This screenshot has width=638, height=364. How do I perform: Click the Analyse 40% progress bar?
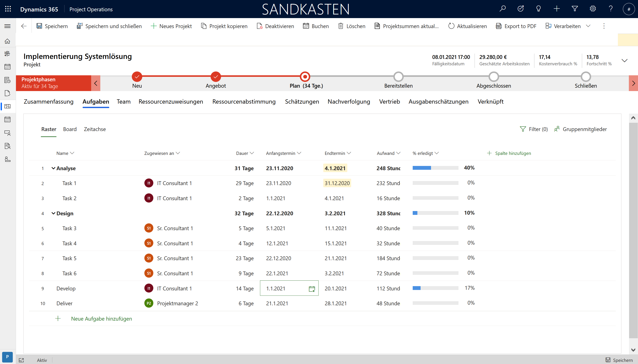pyautogui.click(x=435, y=168)
